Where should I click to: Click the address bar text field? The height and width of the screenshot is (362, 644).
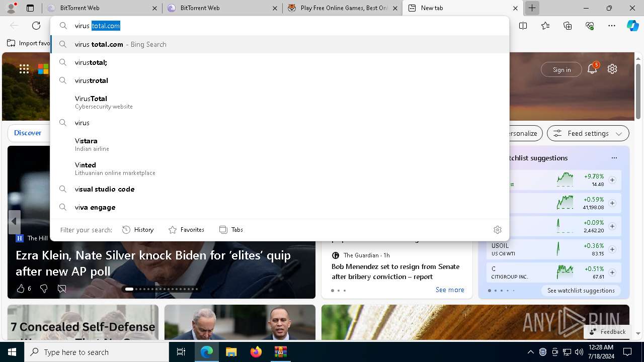[x=280, y=26]
